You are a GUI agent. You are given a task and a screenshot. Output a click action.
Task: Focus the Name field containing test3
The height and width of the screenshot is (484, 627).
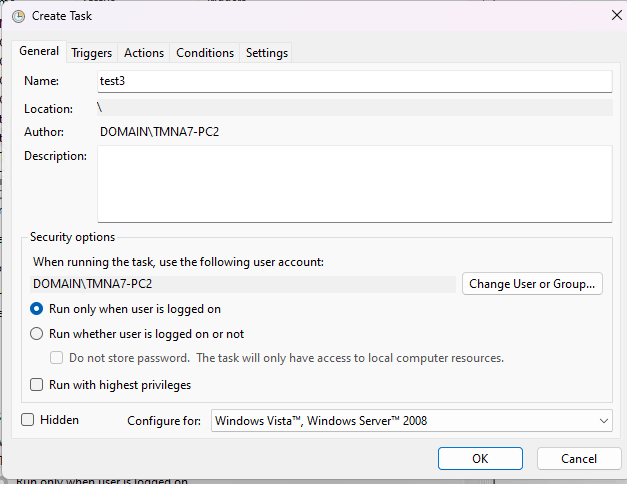click(355, 81)
